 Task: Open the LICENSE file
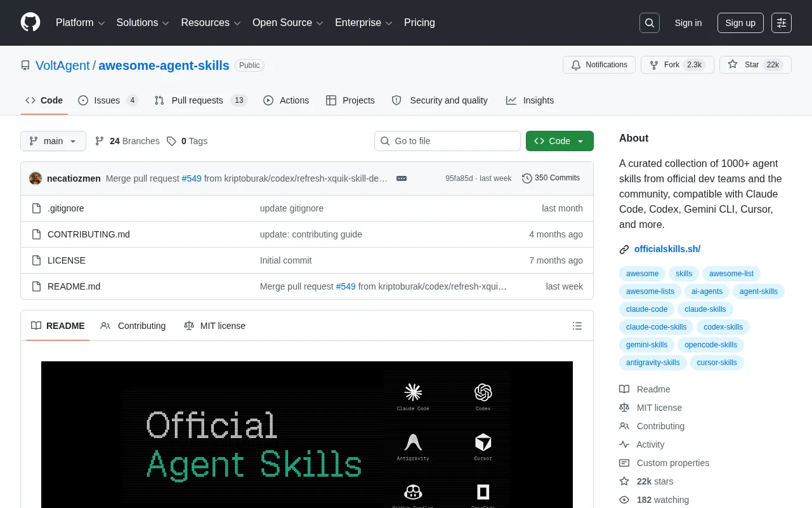(67, 260)
